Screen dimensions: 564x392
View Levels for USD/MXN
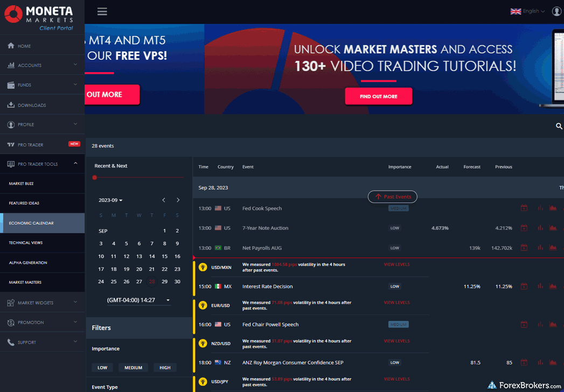click(397, 264)
